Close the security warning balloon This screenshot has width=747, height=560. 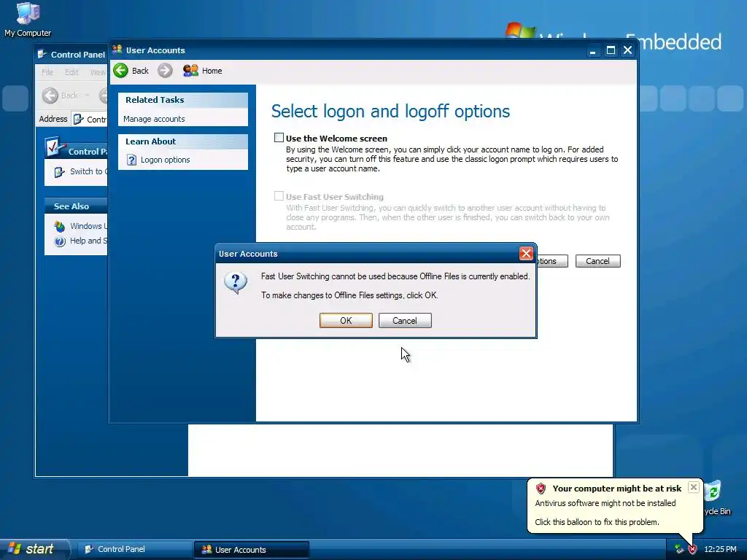tap(694, 487)
